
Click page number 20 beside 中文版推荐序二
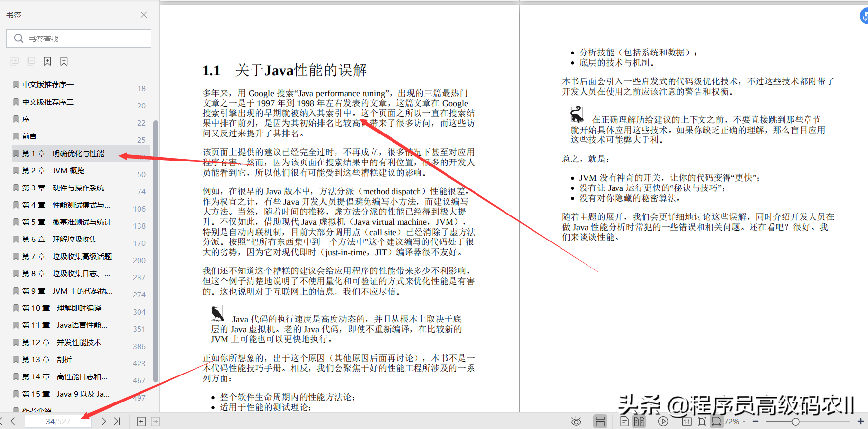pos(141,106)
